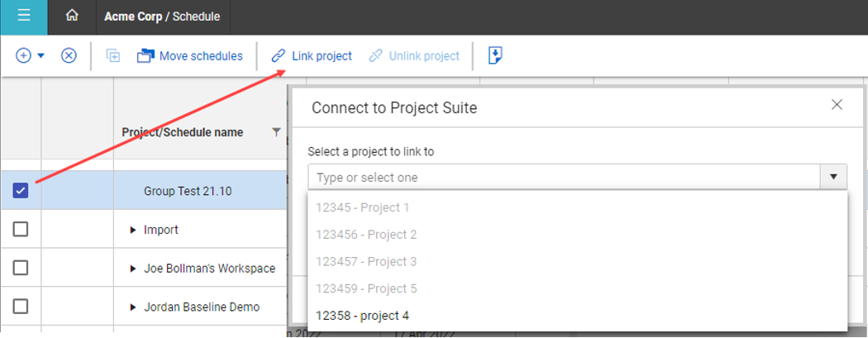868x338 pixels.
Task: Expand the Import tree row
Action: coord(134,230)
